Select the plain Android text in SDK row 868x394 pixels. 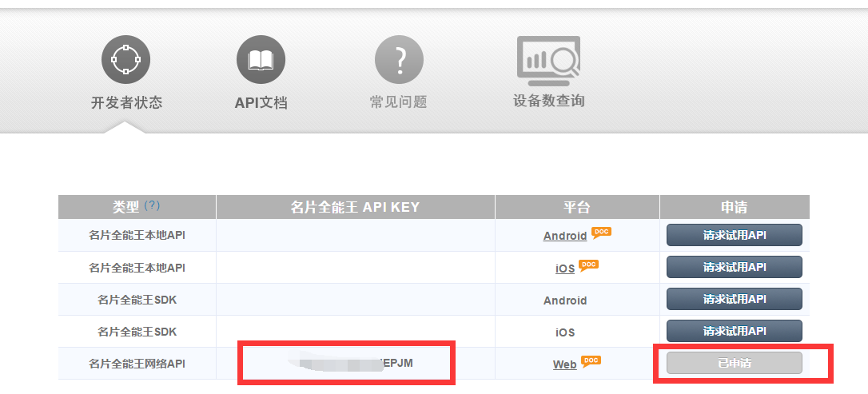pos(564,300)
